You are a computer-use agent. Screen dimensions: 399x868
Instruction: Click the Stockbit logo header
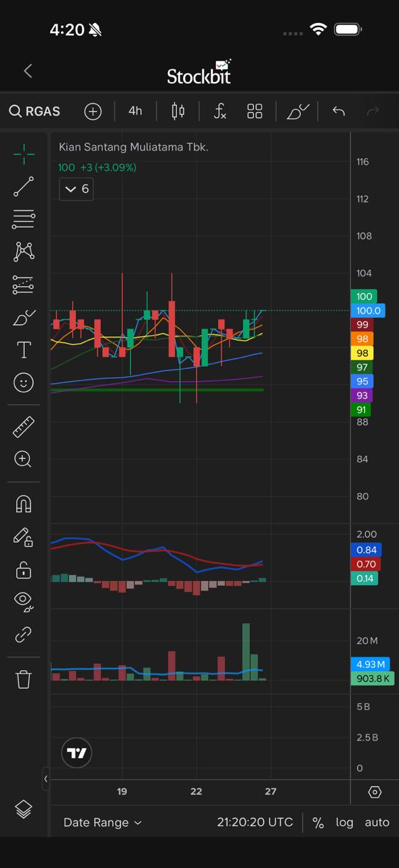click(x=199, y=72)
